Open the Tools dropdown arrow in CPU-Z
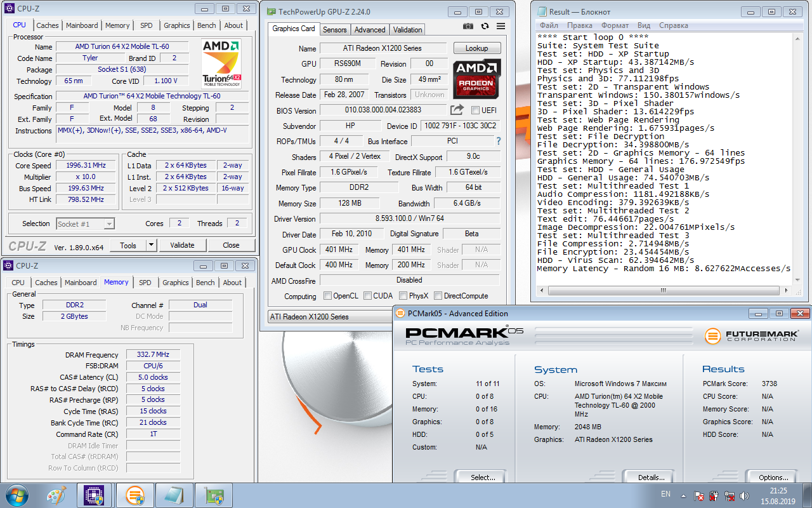The image size is (812, 508). (151, 245)
